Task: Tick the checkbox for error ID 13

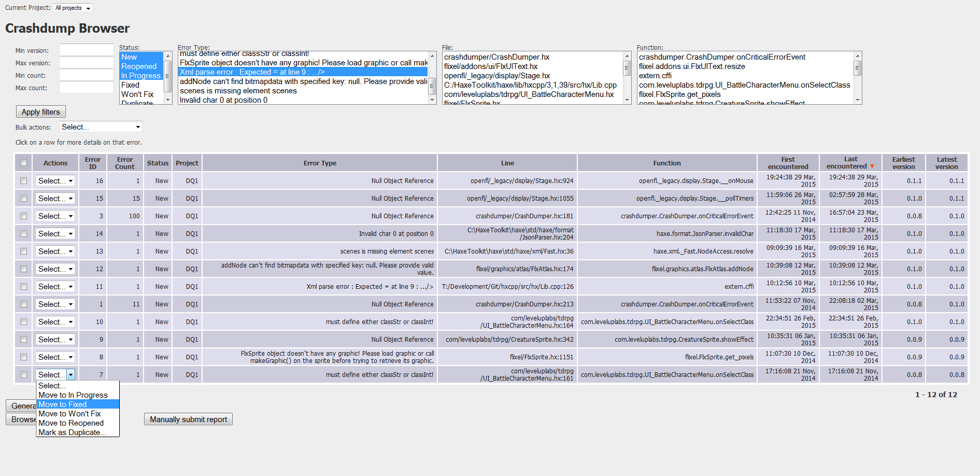Action: tap(23, 251)
